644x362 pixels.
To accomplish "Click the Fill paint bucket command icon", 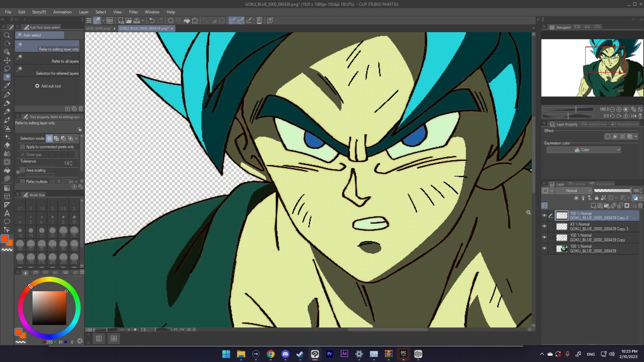I will (187, 20).
